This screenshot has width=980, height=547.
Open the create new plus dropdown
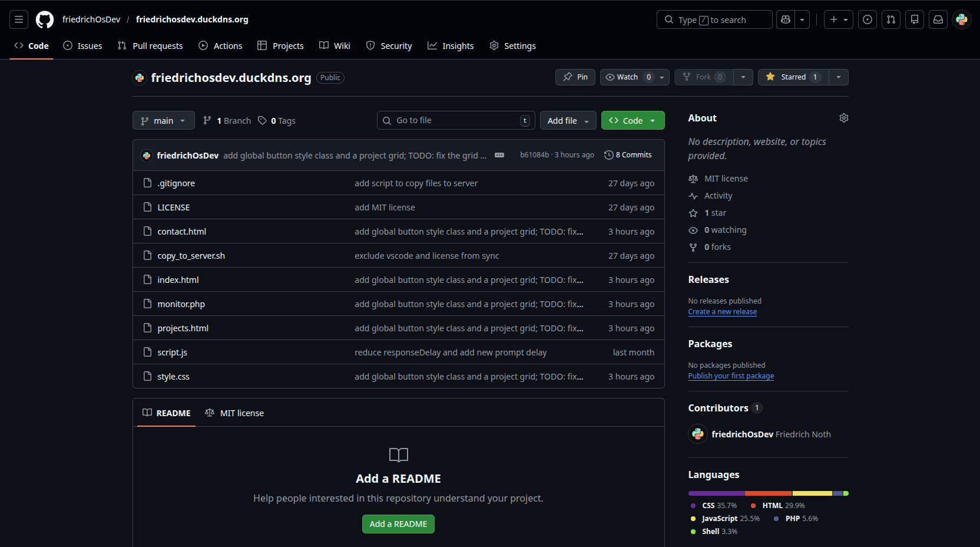[839, 19]
